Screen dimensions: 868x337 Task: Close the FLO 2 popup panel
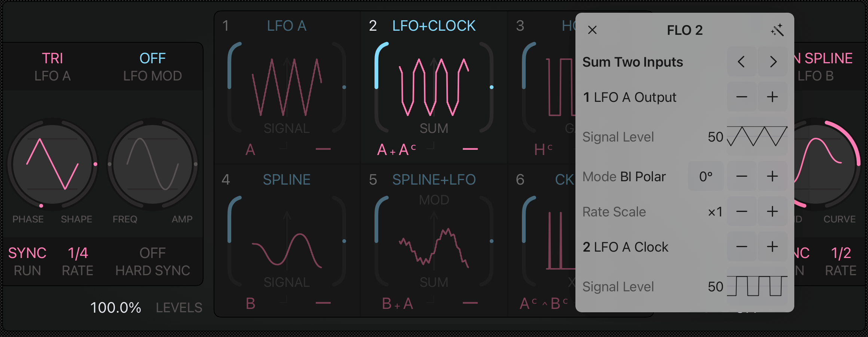coord(592,30)
